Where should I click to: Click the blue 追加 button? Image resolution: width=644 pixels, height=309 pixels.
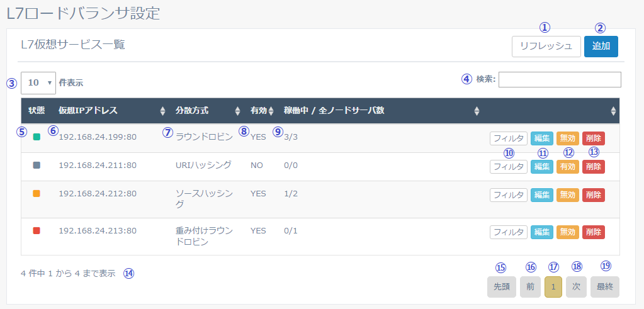(x=601, y=47)
